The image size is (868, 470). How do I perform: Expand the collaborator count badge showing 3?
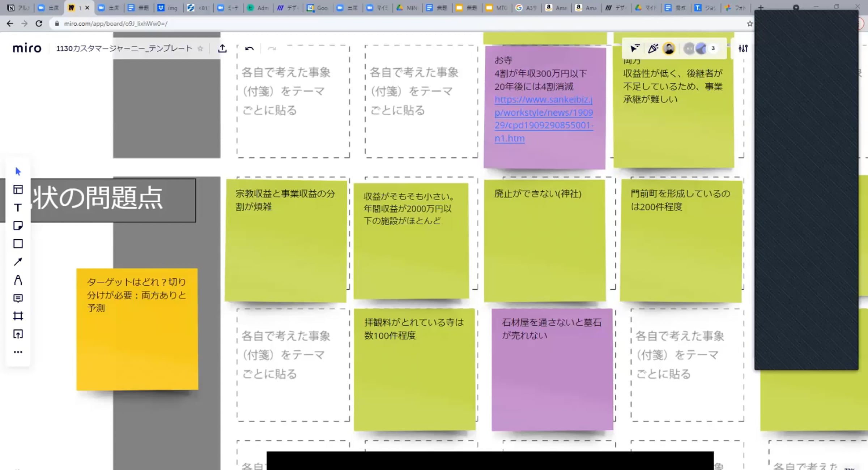pyautogui.click(x=713, y=48)
